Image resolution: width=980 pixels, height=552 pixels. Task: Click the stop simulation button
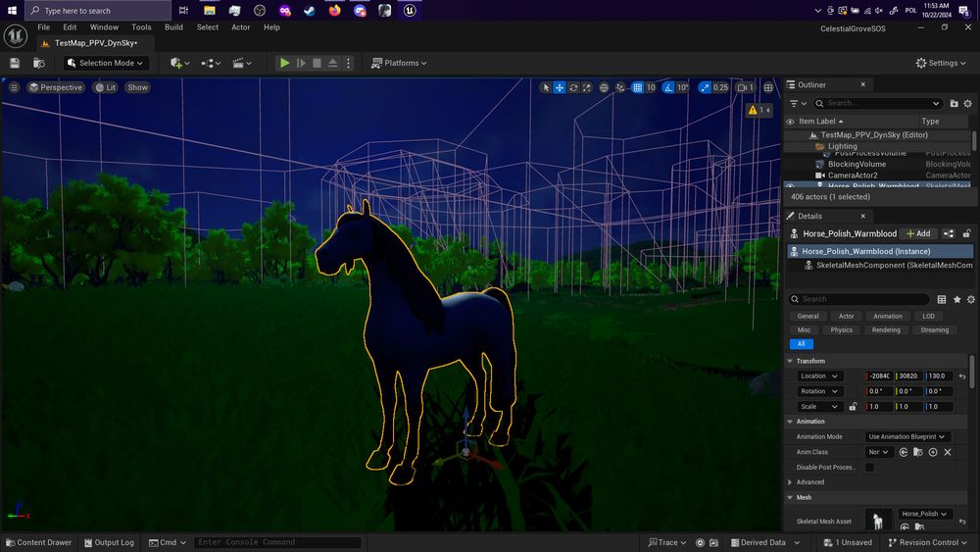pos(317,63)
